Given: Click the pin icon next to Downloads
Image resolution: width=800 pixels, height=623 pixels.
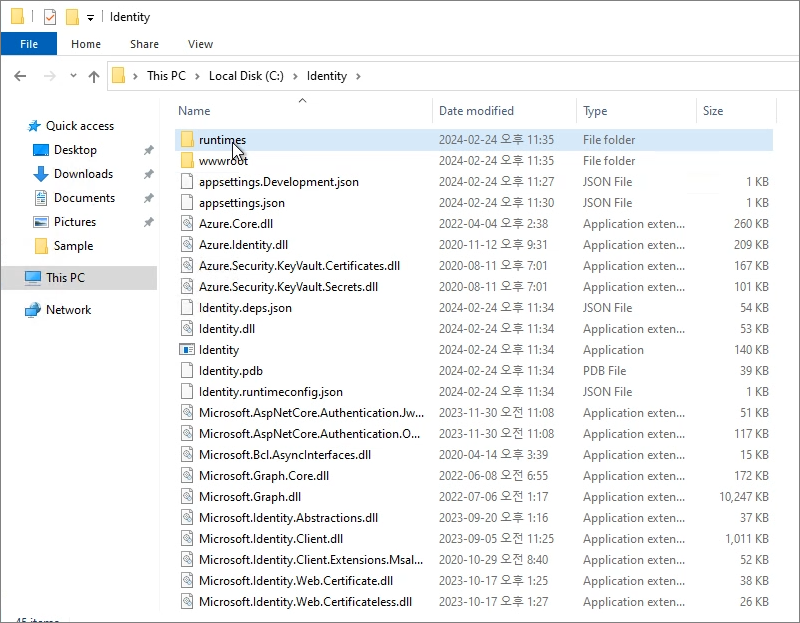Looking at the screenshot, I should [148, 174].
